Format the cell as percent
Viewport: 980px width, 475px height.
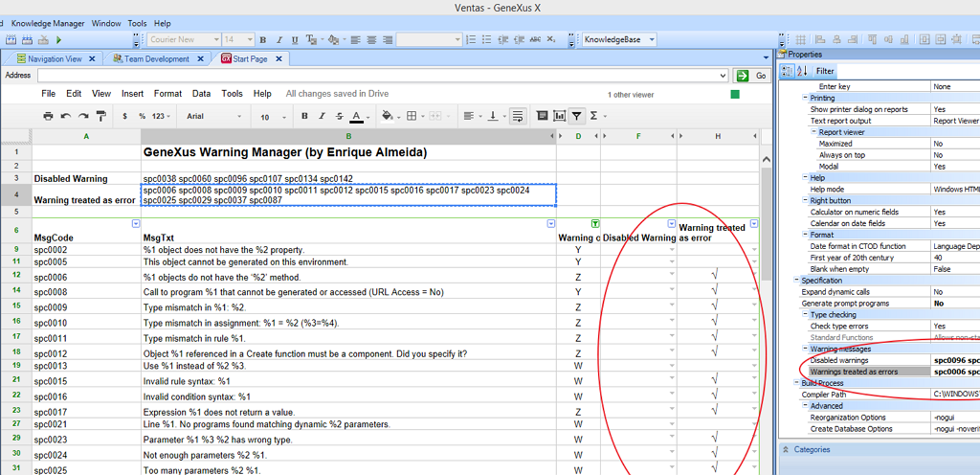pos(142,116)
